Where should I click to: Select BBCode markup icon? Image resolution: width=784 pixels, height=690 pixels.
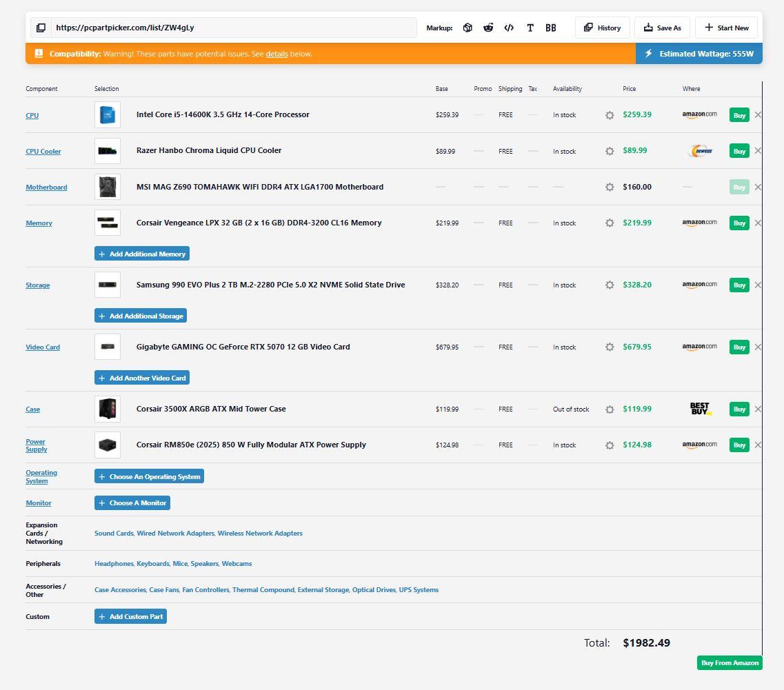click(x=550, y=28)
